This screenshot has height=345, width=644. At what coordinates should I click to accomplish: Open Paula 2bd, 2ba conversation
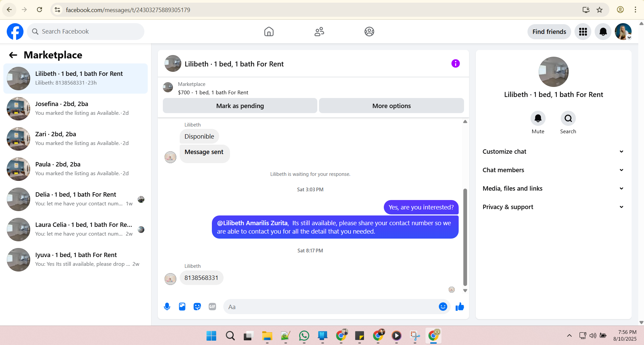tap(76, 169)
